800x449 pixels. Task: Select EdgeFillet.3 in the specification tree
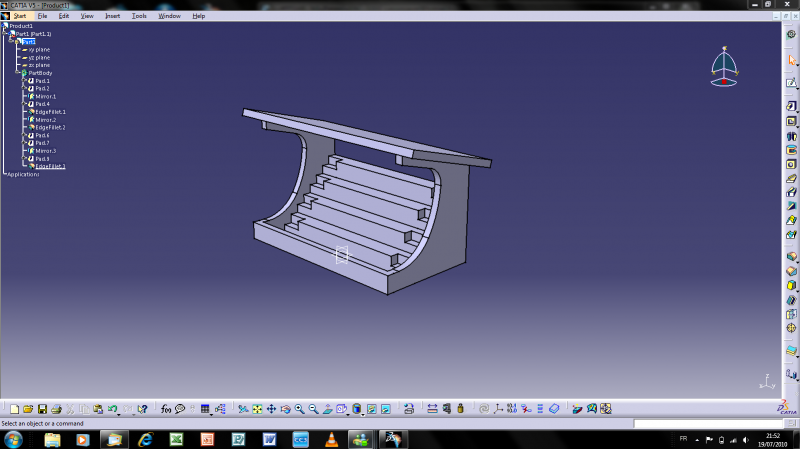point(50,166)
